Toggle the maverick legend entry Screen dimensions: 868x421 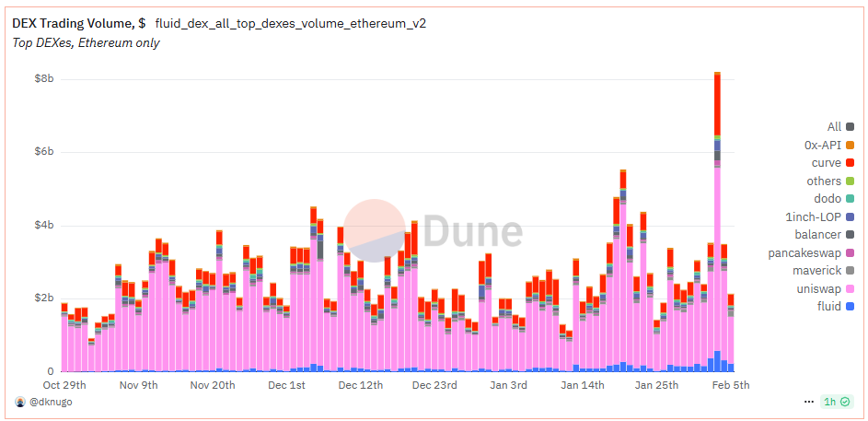tap(826, 271)
